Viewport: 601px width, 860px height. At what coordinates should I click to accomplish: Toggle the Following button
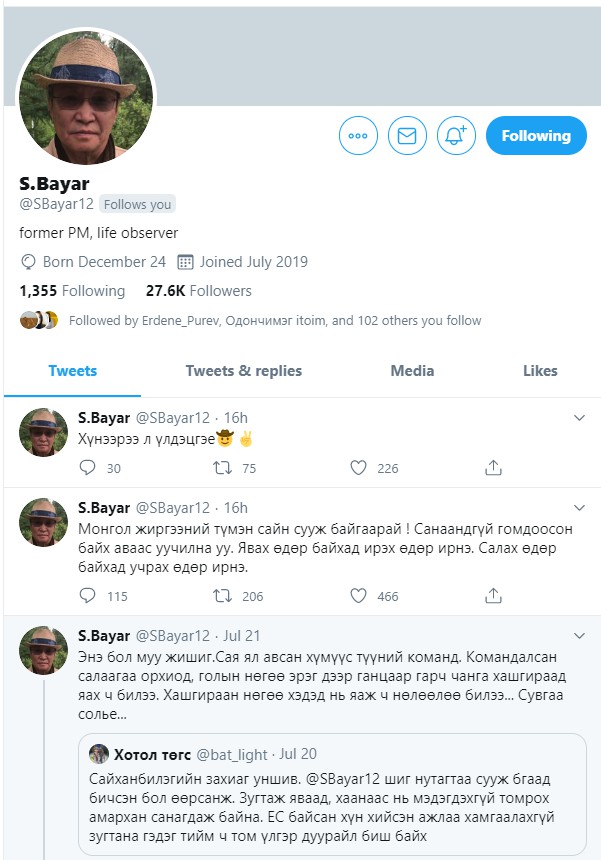tap(536, 135)
